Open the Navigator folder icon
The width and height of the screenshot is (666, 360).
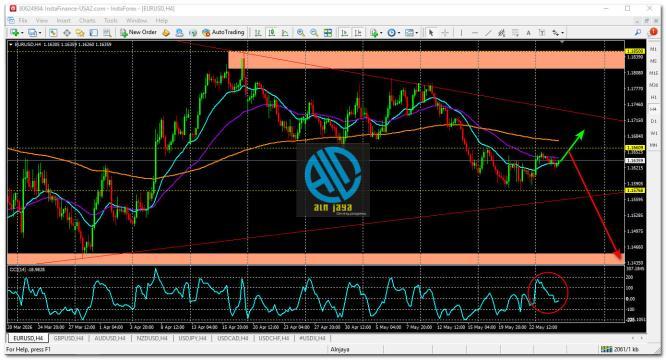[x=80, y=33]
